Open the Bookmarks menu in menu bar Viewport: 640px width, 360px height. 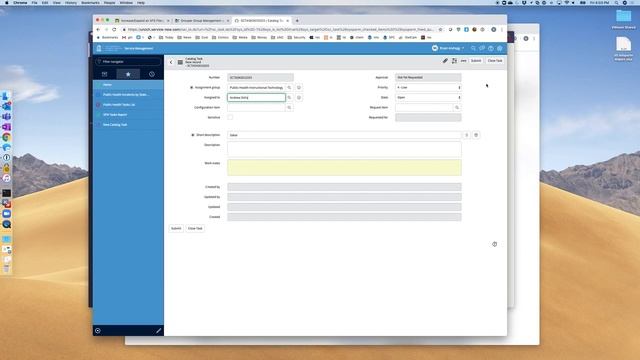pos(90,2)
